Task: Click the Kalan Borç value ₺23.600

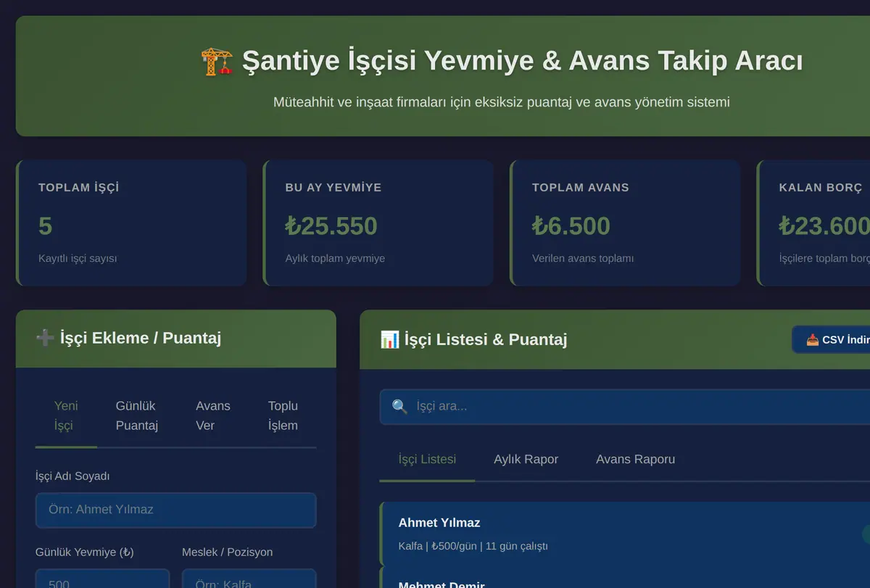Action: pos(824,226)
